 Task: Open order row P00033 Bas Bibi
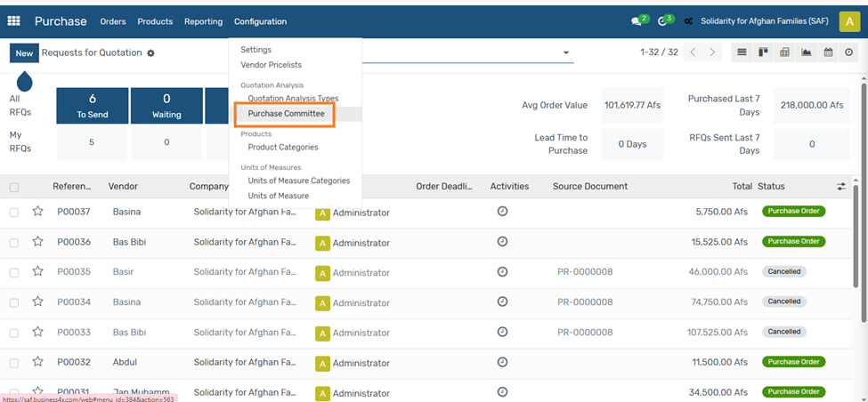(426, 333)
